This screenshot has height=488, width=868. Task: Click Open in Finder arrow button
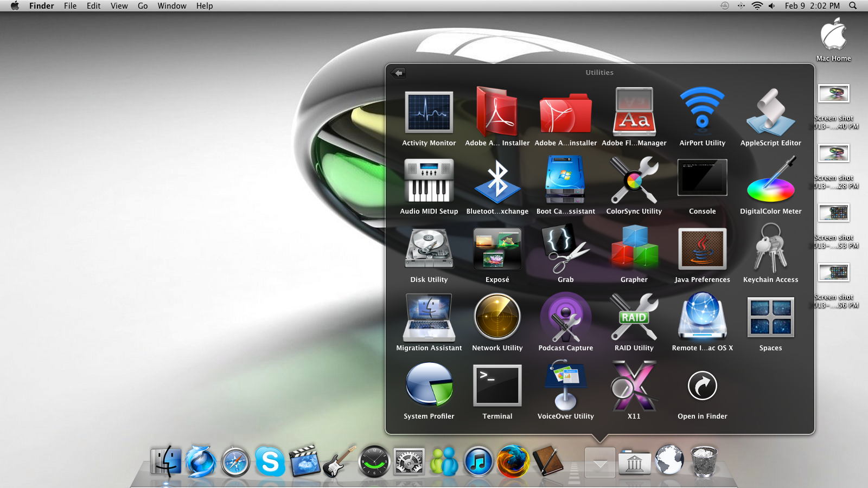(702, 386)
